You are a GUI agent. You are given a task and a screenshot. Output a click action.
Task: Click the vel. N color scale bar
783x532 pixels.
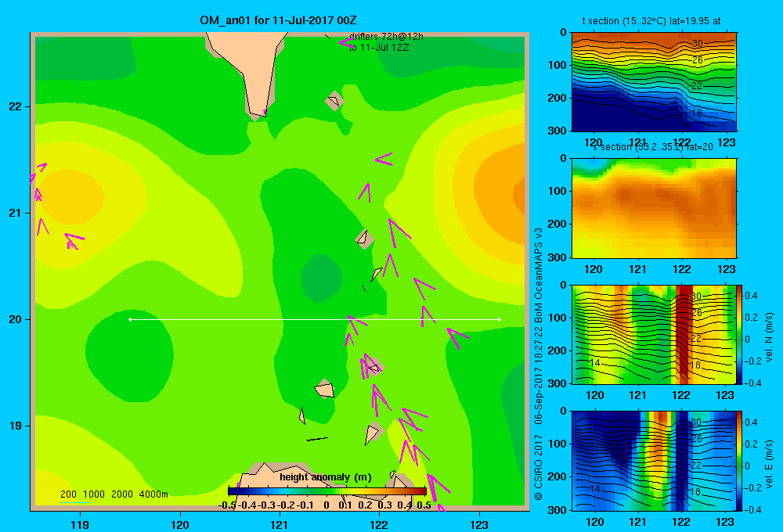(x=740, y=334)
